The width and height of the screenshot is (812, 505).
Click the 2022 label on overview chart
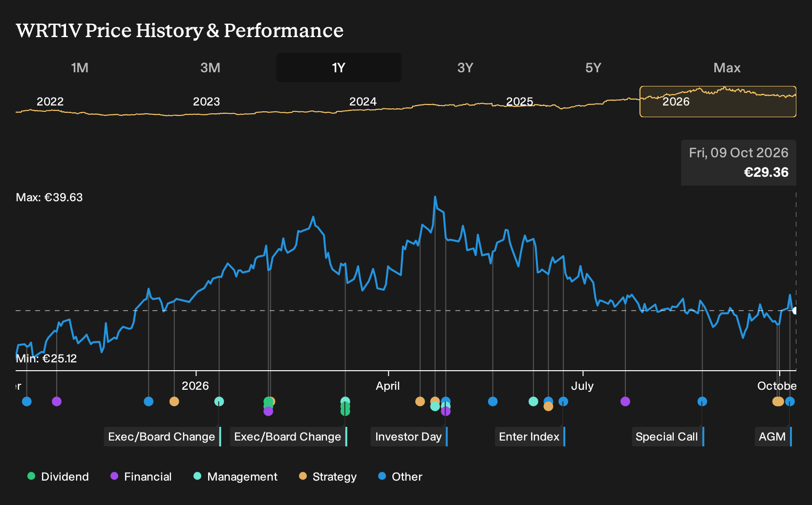point(50,102)
